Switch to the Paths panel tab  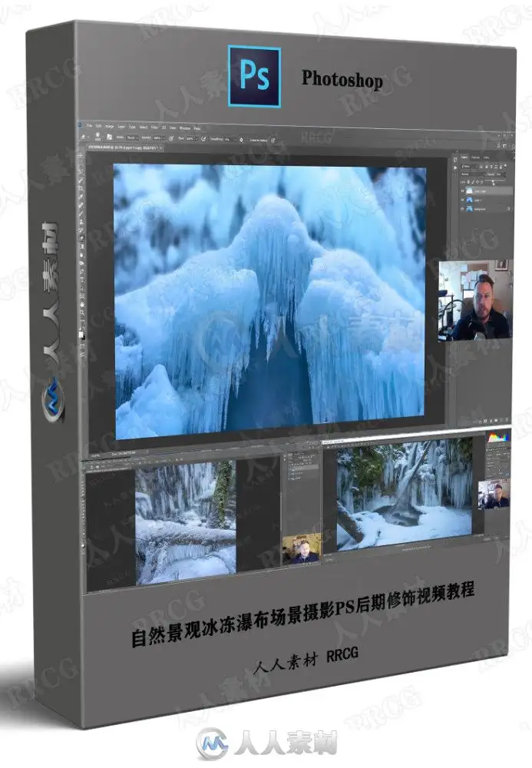[x=487, y=157]
